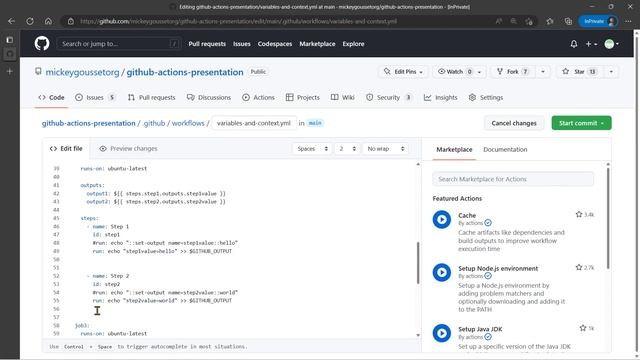Open Codespaces in top navigation
The image size is (640, 360).
click(x=275, y=44)
